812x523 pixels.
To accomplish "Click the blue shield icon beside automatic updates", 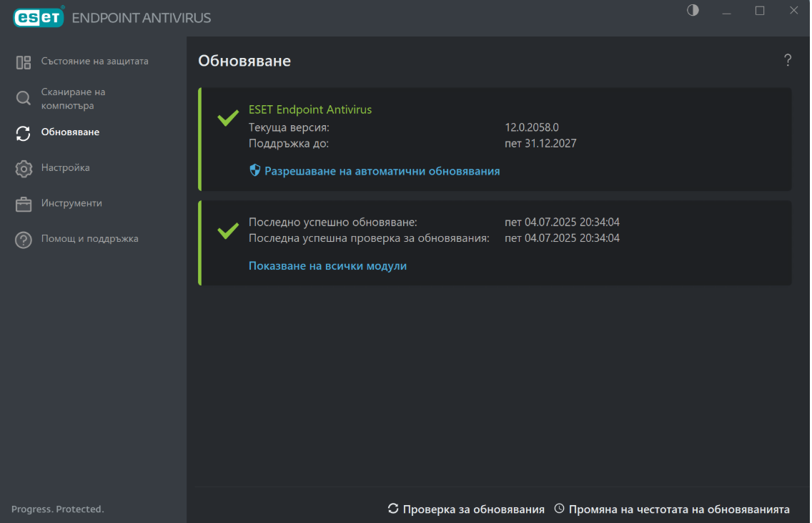I will pos(254,171).
